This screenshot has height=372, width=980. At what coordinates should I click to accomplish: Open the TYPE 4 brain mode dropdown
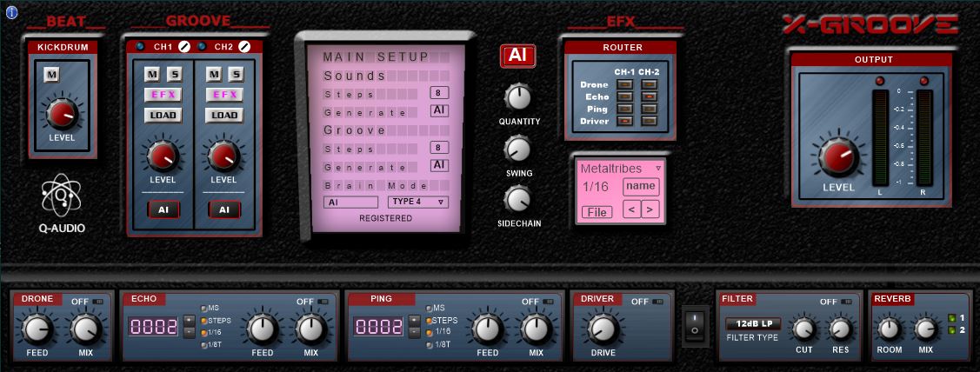[x=418, y=202]
